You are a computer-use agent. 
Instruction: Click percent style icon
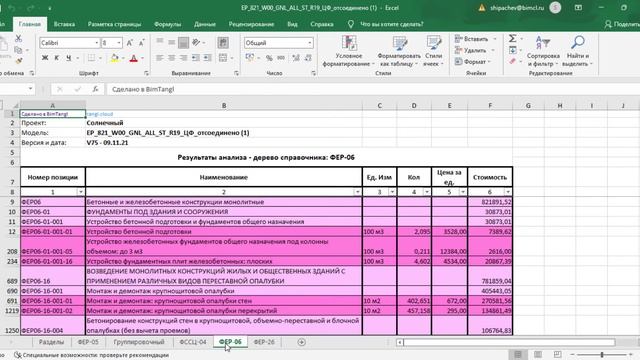pyautogui.click(x=269, y=58)
